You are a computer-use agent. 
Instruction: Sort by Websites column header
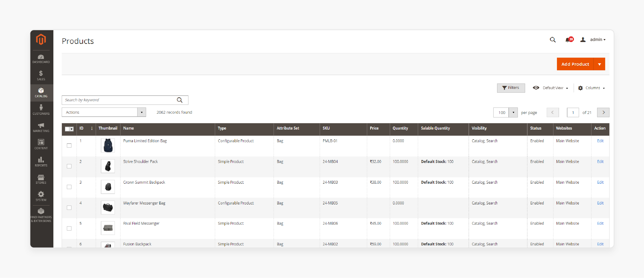click(x=564, y=128)
